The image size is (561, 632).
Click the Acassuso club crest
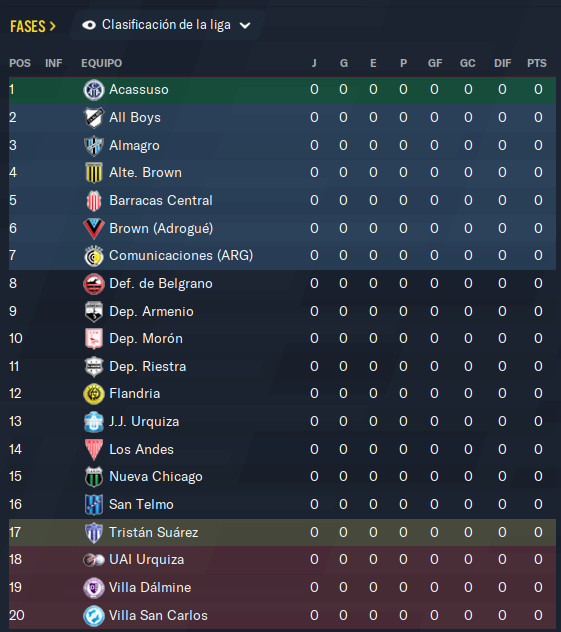click(x=94, y=90)
